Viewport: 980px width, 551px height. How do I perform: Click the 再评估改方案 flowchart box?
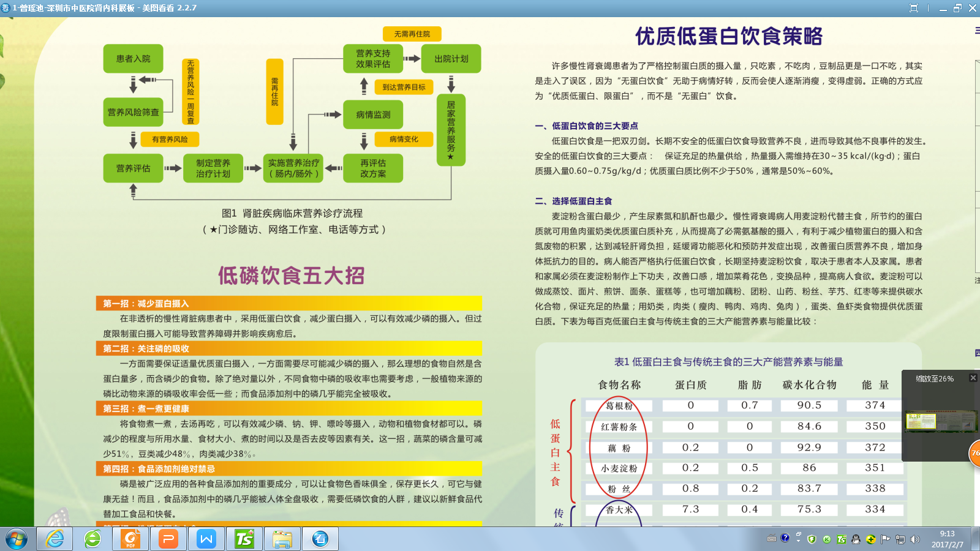point(373,168)
